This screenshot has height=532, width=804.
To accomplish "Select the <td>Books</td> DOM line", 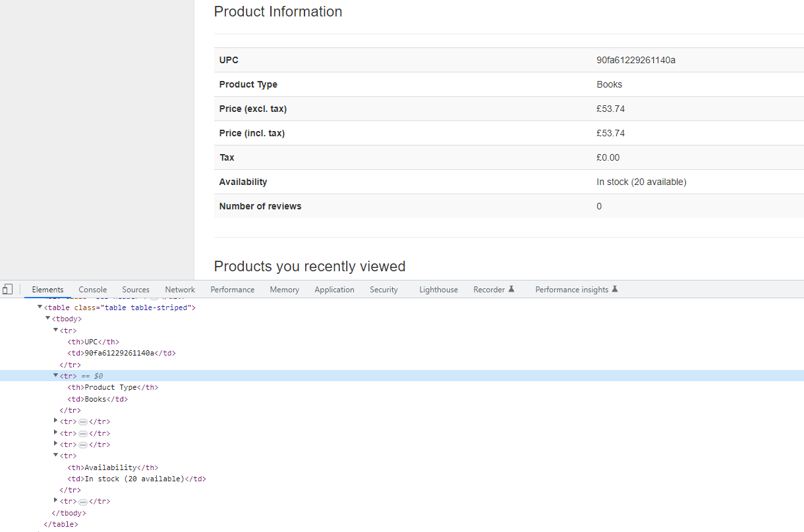I will coord(98,399).
